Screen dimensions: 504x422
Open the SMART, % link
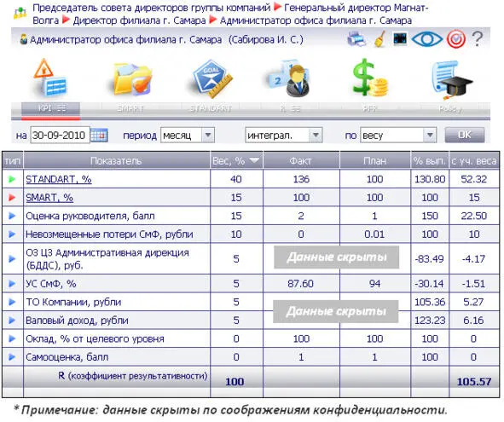(49, 197)
